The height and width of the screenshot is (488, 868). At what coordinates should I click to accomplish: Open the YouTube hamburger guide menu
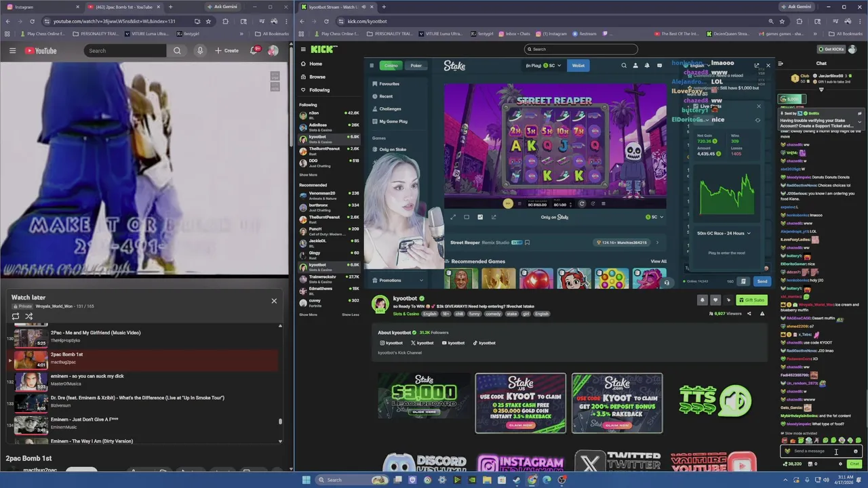[12, 51]
